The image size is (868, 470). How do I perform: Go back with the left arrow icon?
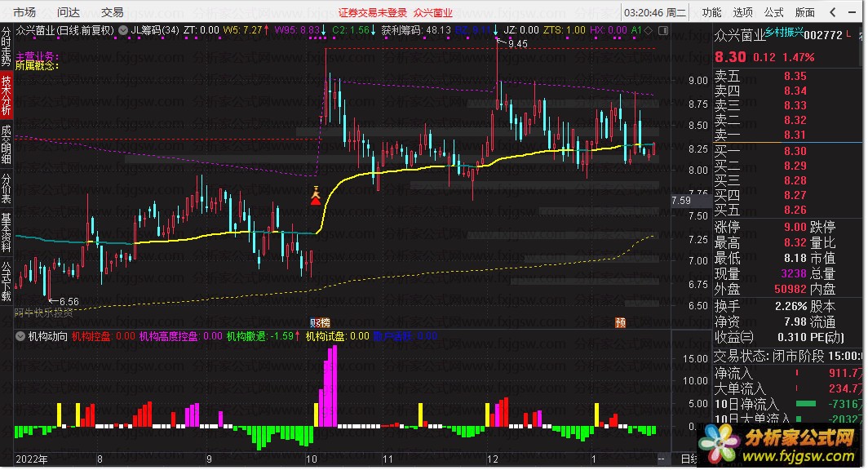coord(833,11)
